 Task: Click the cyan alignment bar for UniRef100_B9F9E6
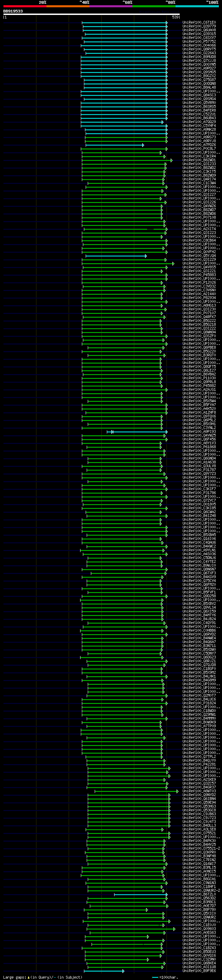(x=104, y=971)
